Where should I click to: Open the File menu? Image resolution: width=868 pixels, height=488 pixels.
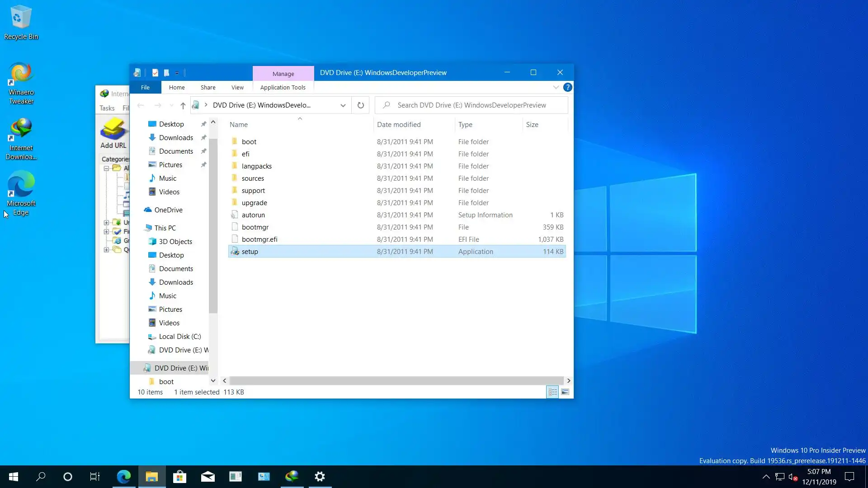tap(145, 87)
